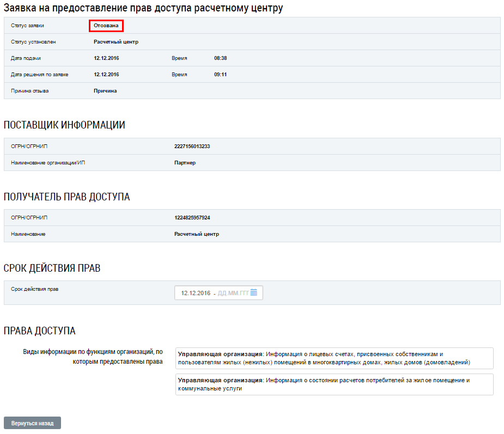
Task: Click the date value in "Дата подачи" row
Action: [106, 58]
